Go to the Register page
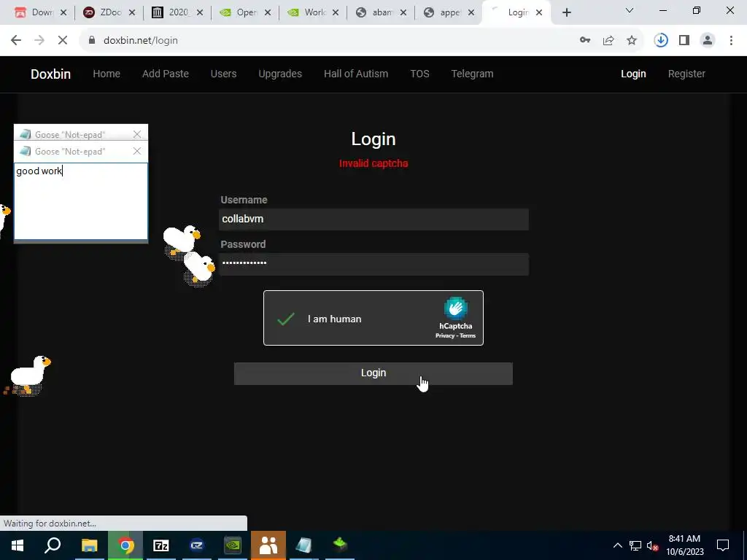This screenshot has width=747, height=560. tap(686, 74)
